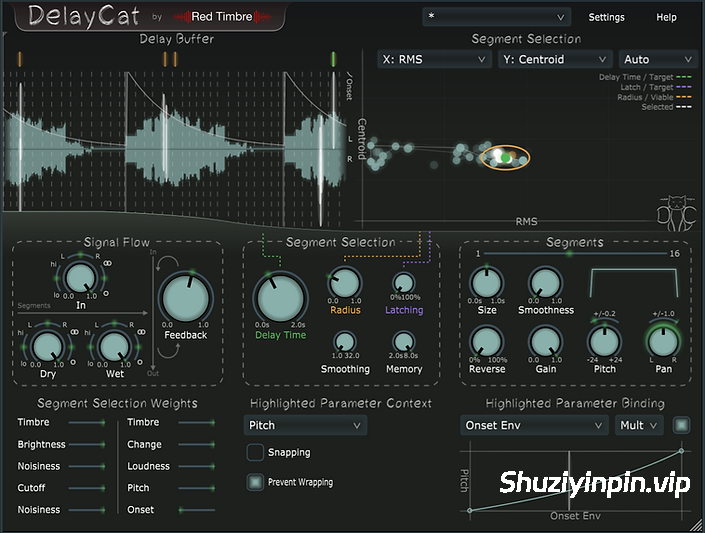Click the Change weight slider
This screenshot has height=533, width=705.
[x=196, y=444]
